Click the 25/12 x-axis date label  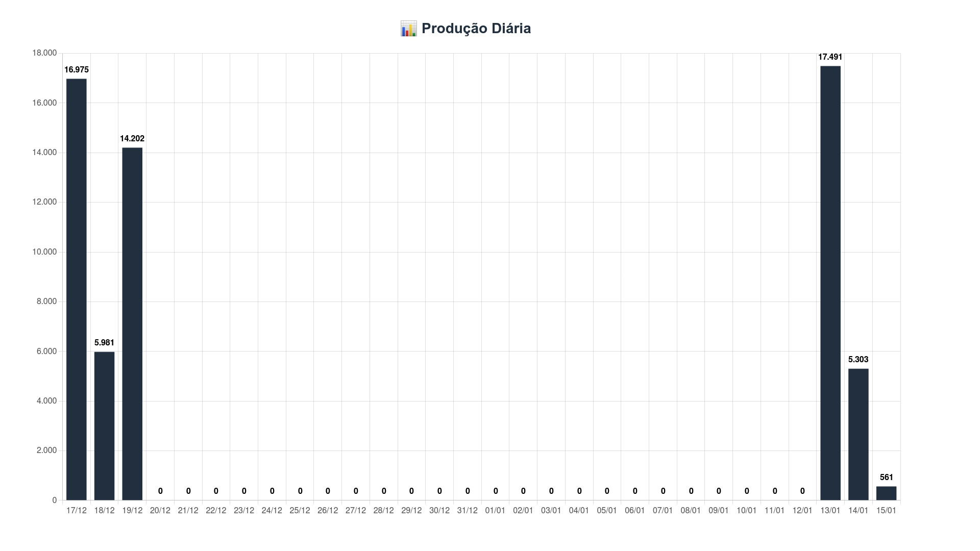[x=300, y=511]
